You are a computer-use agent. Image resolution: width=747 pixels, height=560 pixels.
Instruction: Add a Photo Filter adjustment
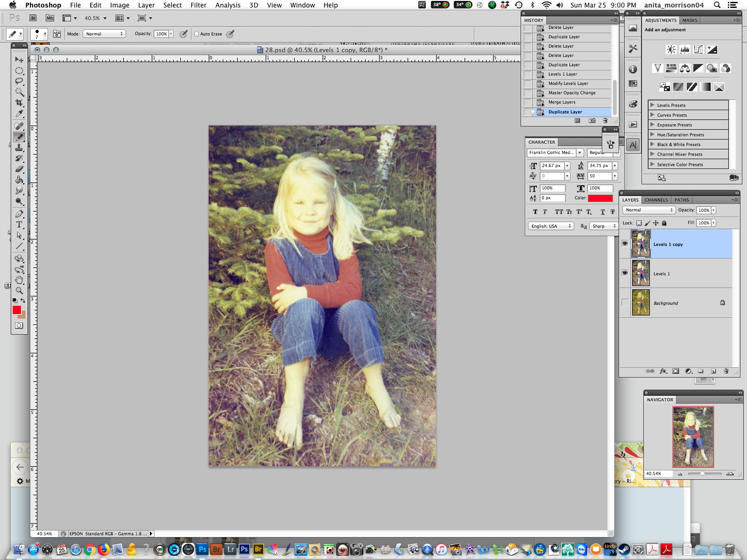(712, 68)
